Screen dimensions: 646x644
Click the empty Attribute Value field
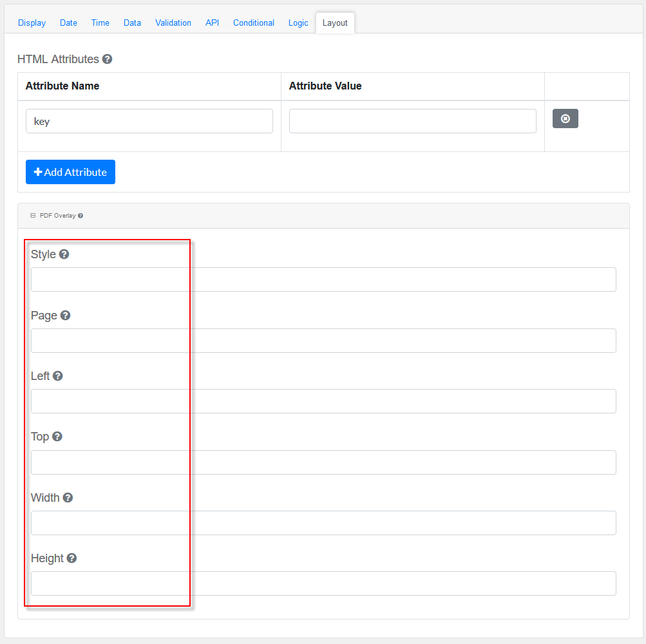(412, 121)
